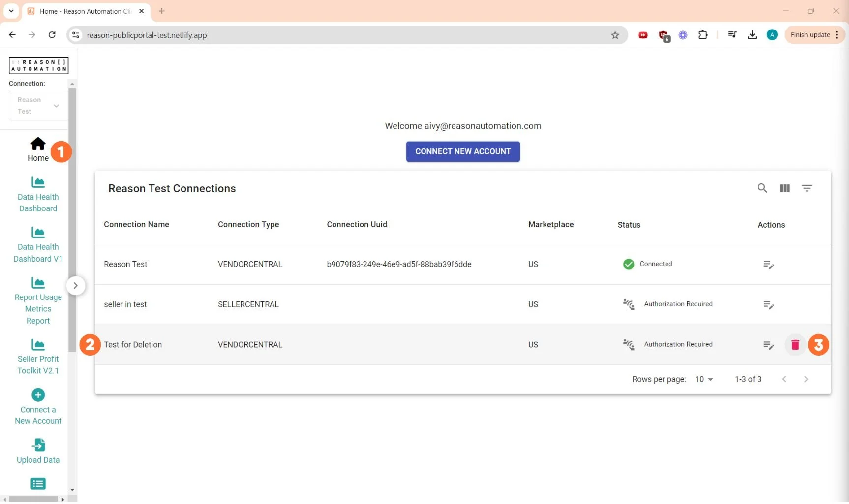This screenshot has width=849, height=504.
Task: Open view columns icon in table toolbar
Action: [785, 188]
